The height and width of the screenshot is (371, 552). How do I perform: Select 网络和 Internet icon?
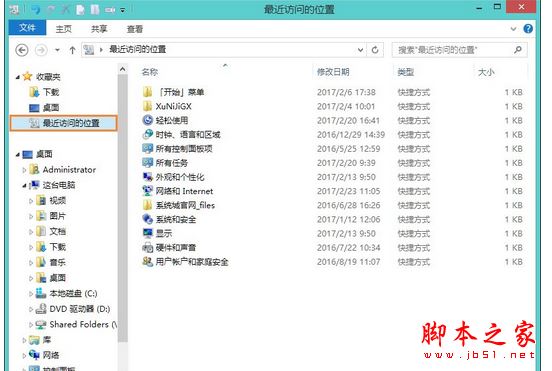pos(148,191)
